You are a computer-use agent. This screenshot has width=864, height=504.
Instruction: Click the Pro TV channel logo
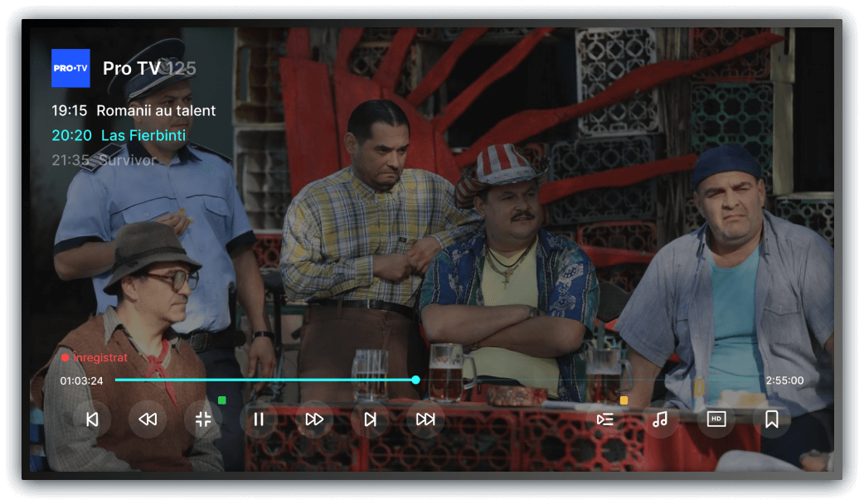70,68
